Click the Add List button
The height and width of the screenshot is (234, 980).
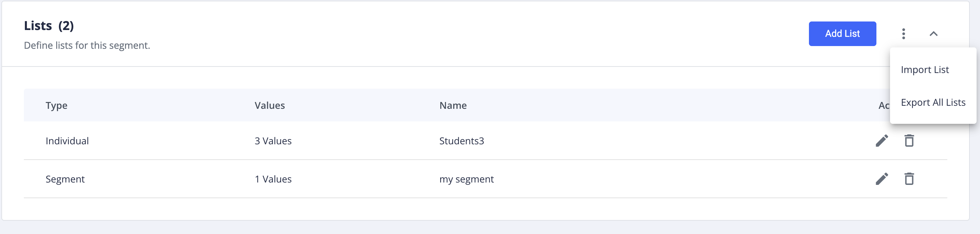click(842, 34)
